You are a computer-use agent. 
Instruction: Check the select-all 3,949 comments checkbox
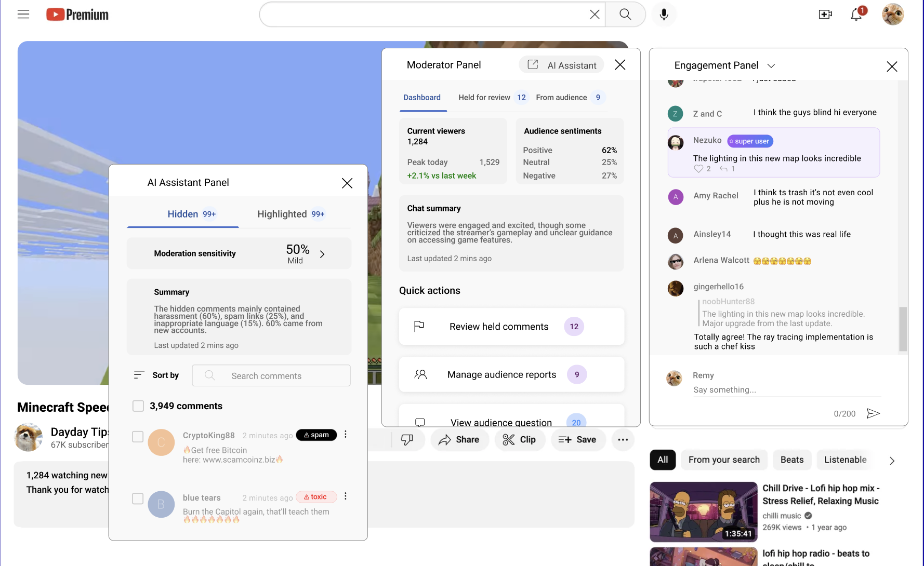tap(138, 406)
